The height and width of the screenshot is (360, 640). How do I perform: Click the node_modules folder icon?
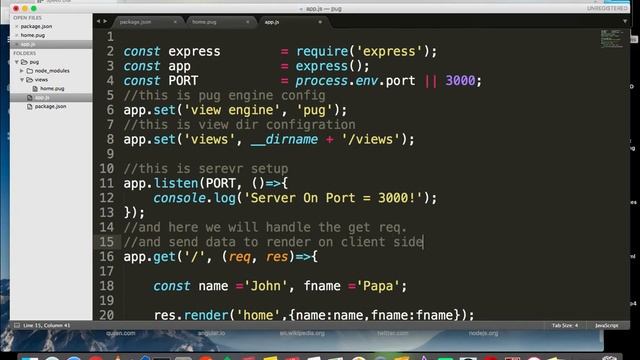point(30,71)
